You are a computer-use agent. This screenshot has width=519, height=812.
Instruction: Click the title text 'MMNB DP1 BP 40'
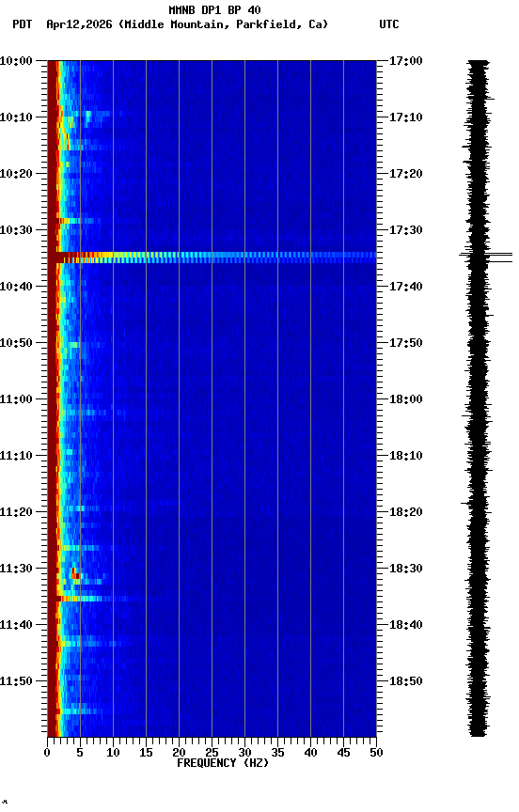point(214,9)
